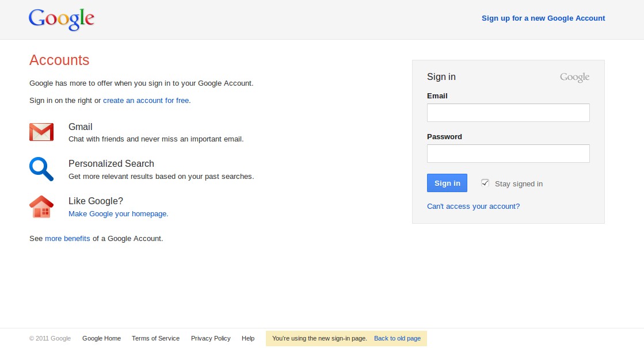Screen dimensions: 644x348
Task: Focus the Password input field
Action: (x=508, y=154)
